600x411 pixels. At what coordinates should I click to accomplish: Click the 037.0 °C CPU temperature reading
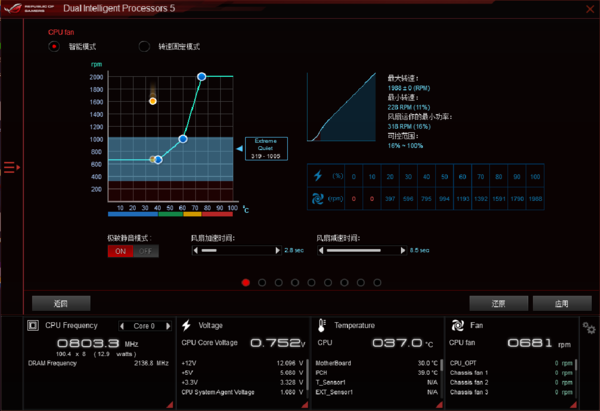coord(403,343)
